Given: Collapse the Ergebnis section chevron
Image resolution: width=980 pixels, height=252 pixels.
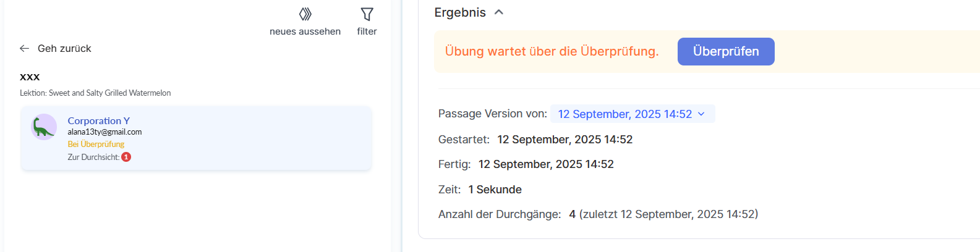Looking at the screenshot, I should tap(499, 12).
